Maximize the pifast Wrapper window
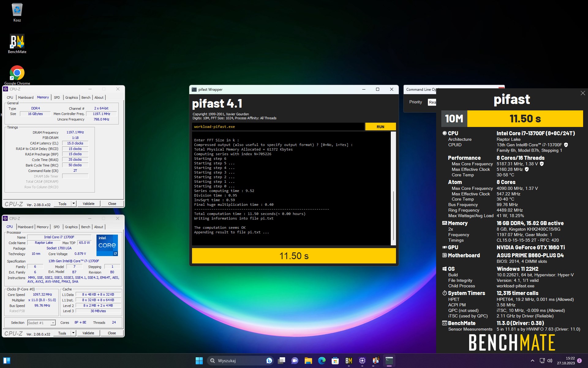The height and width of the screenshot is (368, 588). pos(378,89)
